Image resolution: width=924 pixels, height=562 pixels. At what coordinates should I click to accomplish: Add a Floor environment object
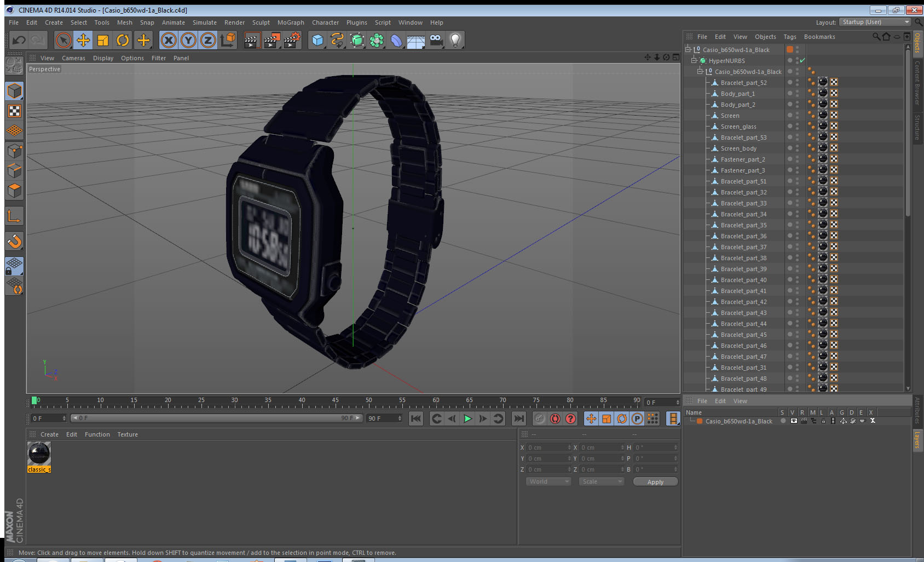pyautogui.click(x=416, y=40)
